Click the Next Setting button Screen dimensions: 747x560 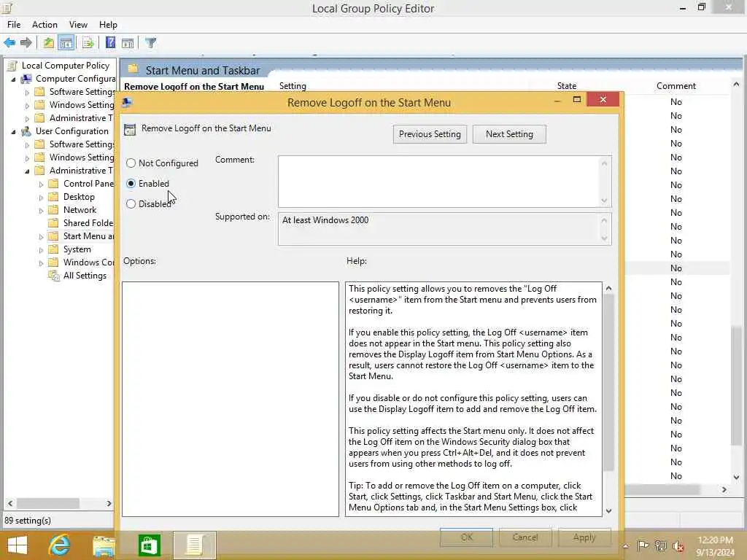pos(509,134)
